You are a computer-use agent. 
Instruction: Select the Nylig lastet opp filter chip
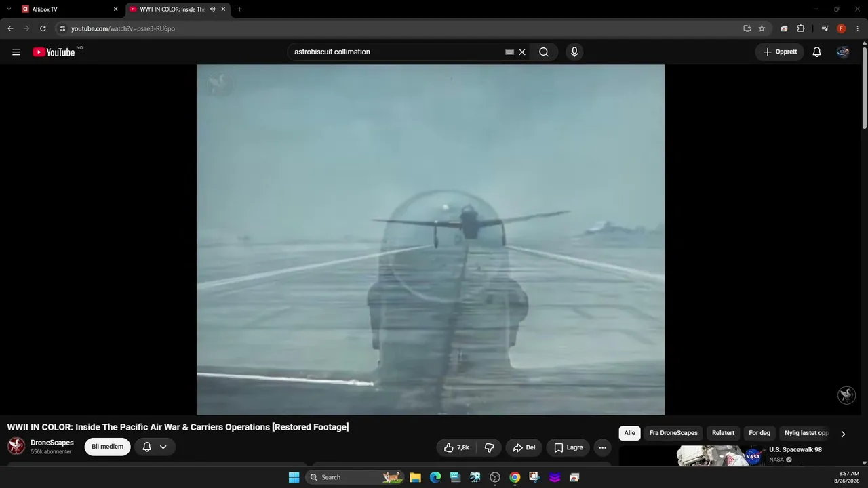pyautogui.click(x=806, y=433)
